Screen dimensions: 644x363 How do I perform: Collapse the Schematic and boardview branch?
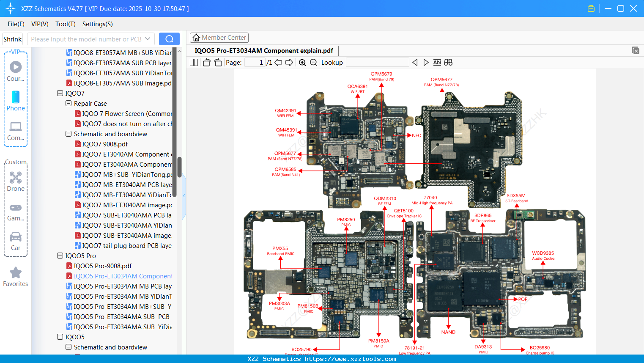[x=69, y=134]
